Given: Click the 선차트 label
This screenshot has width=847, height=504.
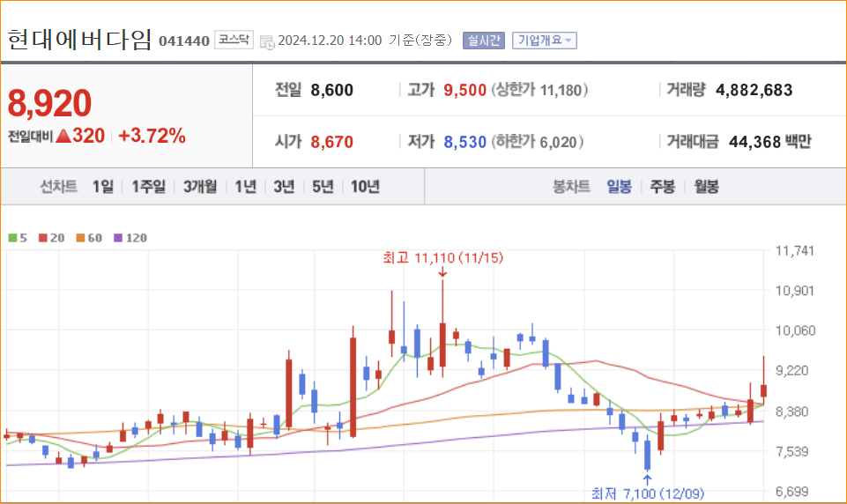Looking at the screenshot, I should pyautogui.click(x=58, y=187).
